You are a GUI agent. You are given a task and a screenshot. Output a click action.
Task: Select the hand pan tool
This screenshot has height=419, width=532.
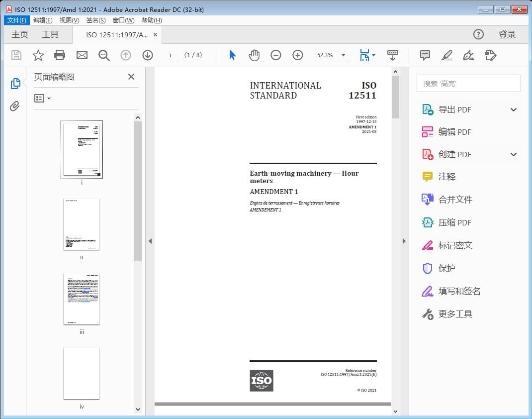tap(254, 55)
